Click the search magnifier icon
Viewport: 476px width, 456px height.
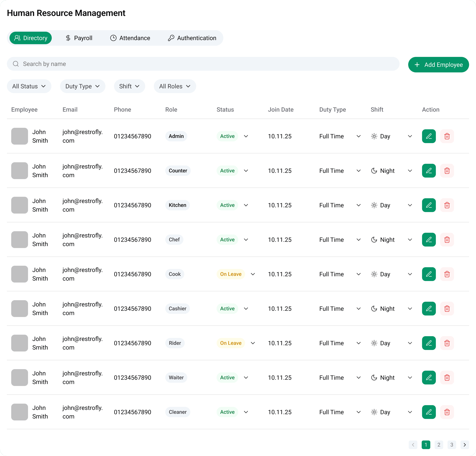16,64
